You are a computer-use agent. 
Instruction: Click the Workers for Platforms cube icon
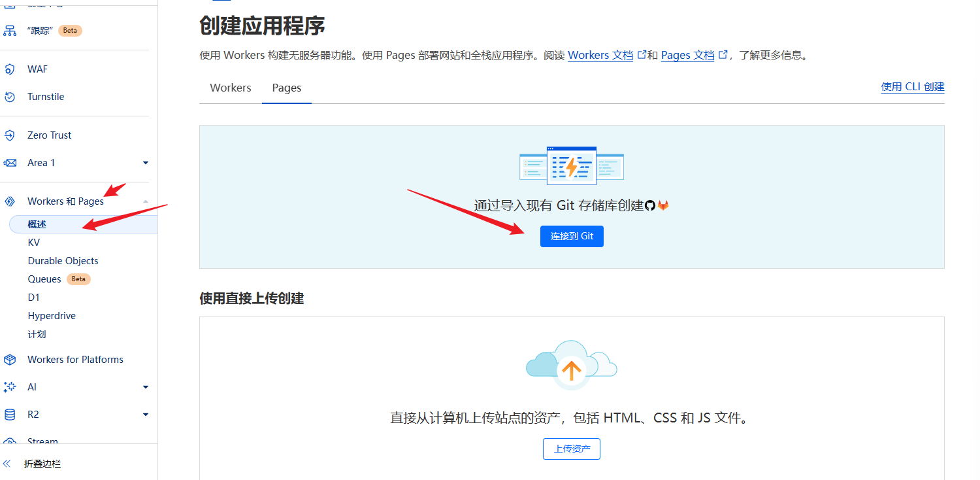[x=10, y=360]
